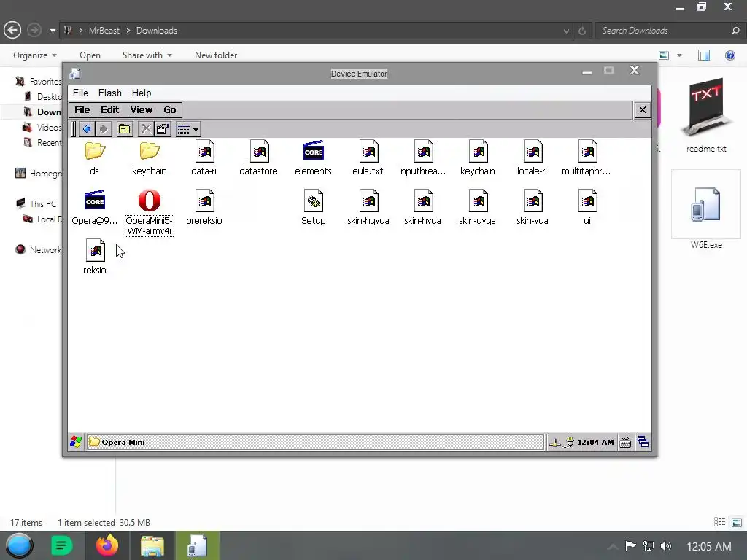Open Downloads Help question mark icon

pos(729,55)
